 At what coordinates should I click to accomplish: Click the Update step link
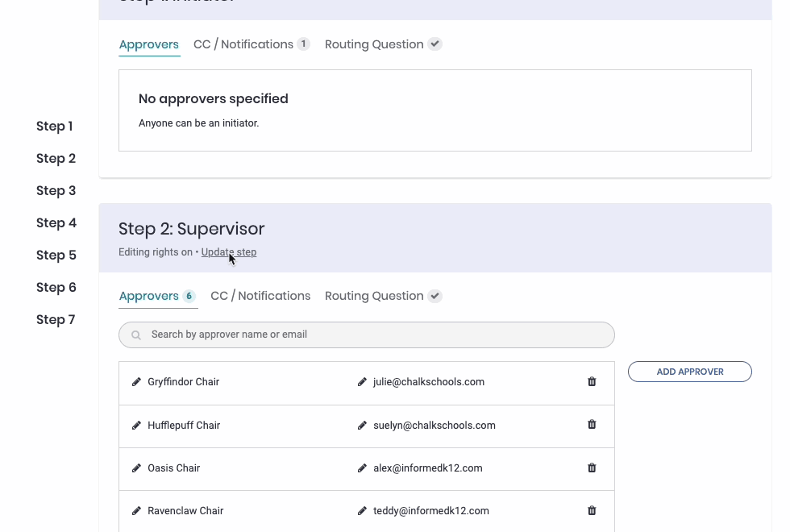pyautogui.click(x=229, y=251)
